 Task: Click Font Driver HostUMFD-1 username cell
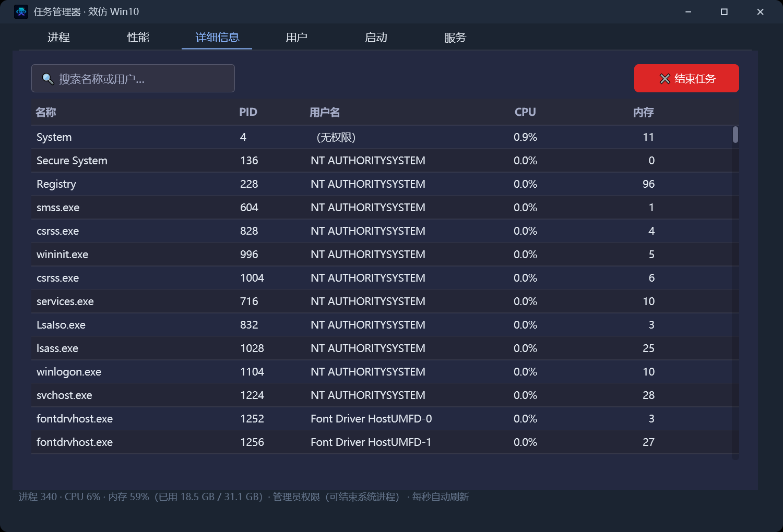click(x=371, y=442)
